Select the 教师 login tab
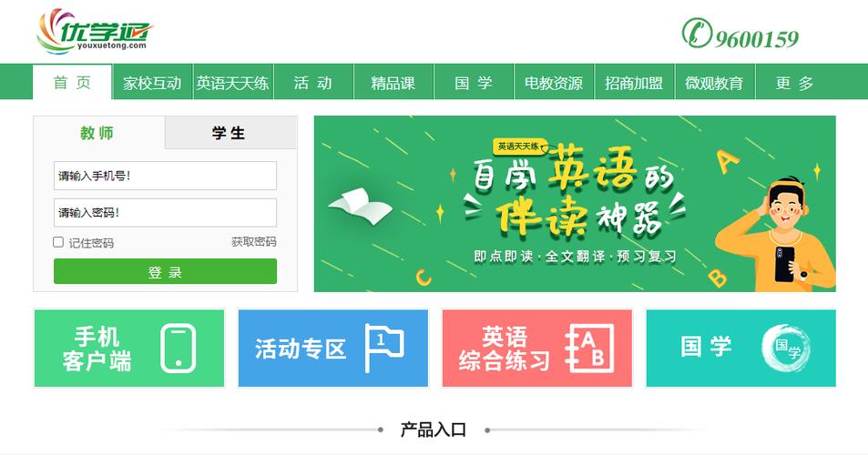This screenshot has height=455, width=868. 99,133
